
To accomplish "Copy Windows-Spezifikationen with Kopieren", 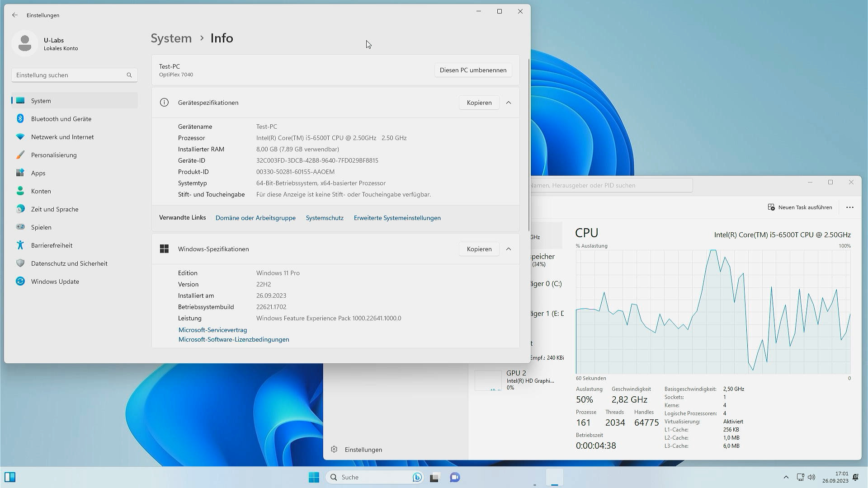I will 479,249.
